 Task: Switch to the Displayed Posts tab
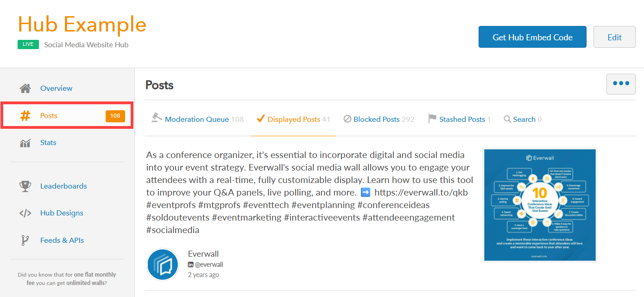tap(293, 119)
